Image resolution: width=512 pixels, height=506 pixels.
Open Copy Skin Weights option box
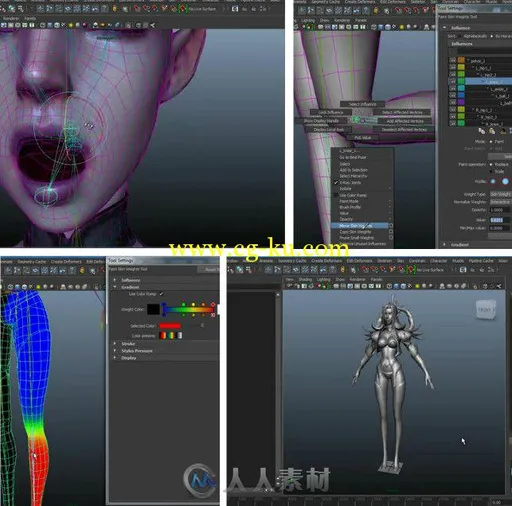tap(391, 232)
